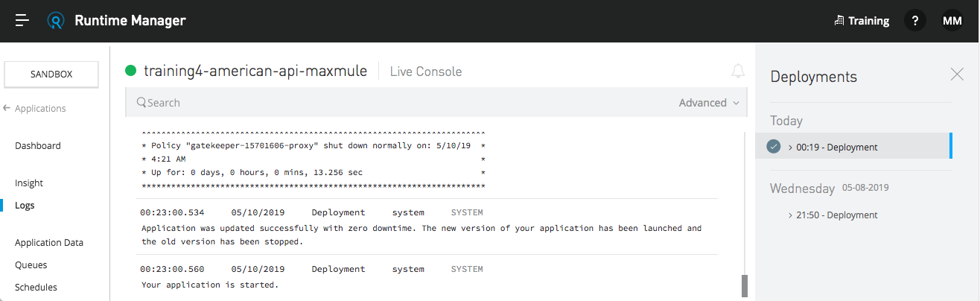Expand the Advanced search dropdown
Screen dimensions: 980x301
coord(708,103)
